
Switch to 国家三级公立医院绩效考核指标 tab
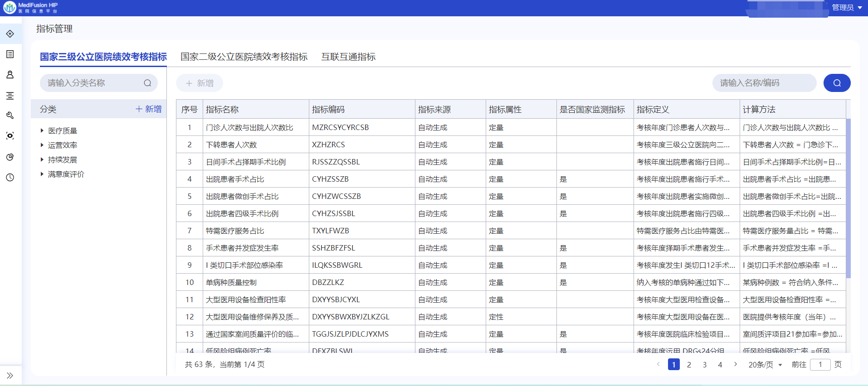click(x=103, y=57)
